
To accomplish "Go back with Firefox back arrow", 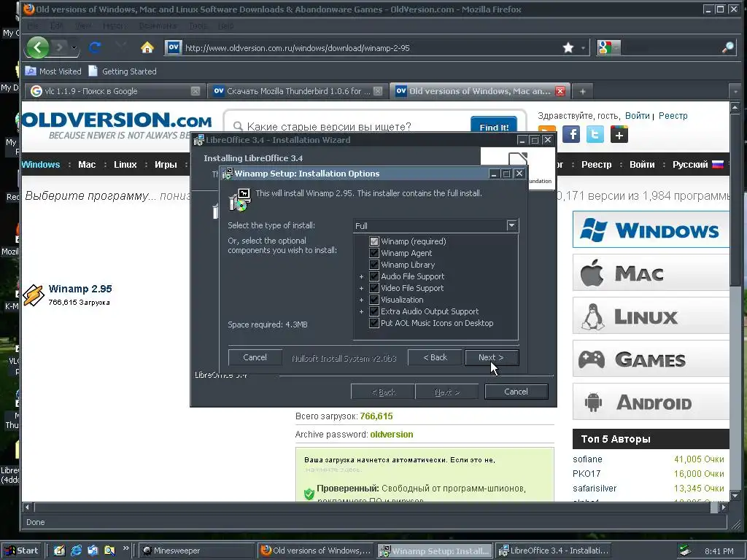I will coord(38,47).
